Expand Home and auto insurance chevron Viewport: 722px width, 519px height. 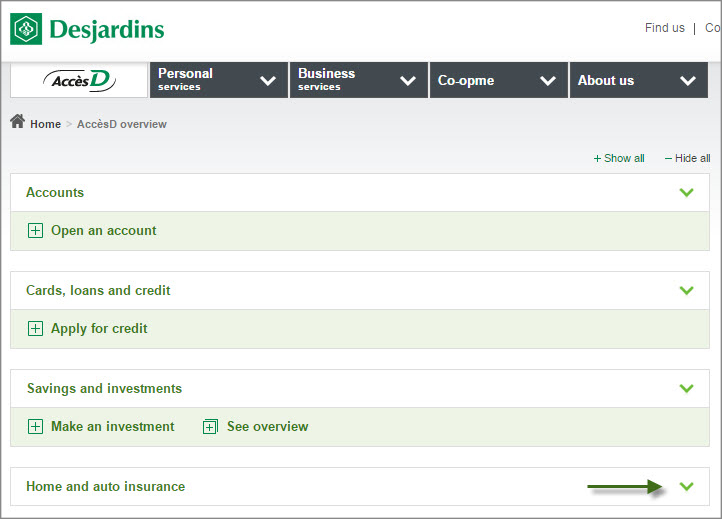[686, 486]
